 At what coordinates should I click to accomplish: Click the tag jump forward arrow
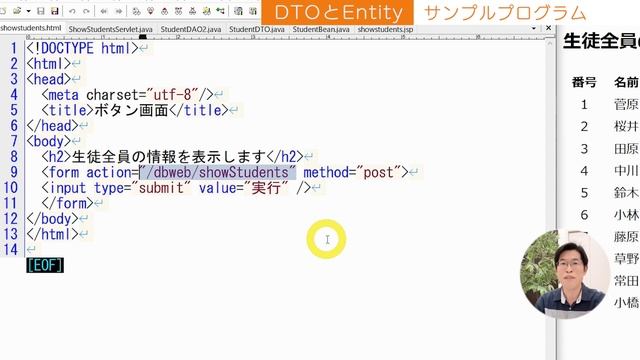pyautogui.click(x=118, y=11)
